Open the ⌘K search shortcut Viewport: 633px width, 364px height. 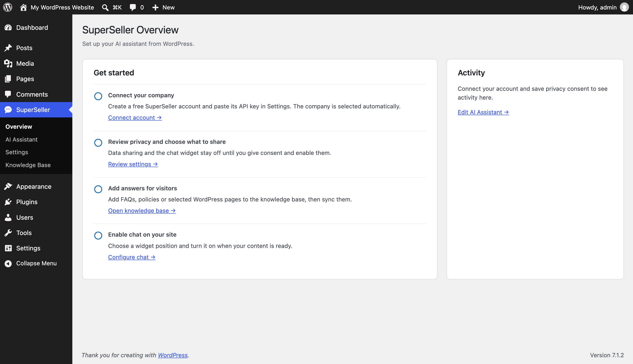point(117,7)
